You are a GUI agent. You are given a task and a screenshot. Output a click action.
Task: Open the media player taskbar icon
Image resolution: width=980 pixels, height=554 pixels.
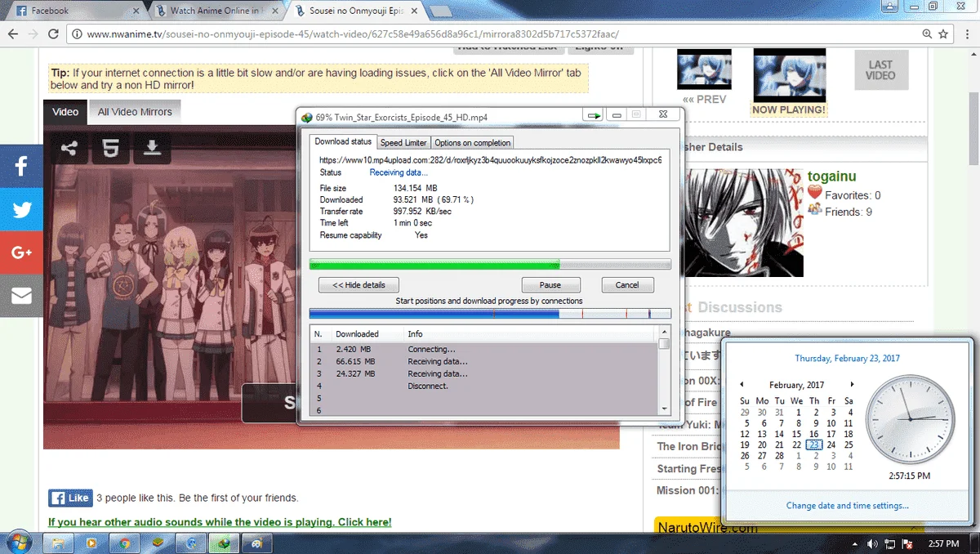point(92,543)
